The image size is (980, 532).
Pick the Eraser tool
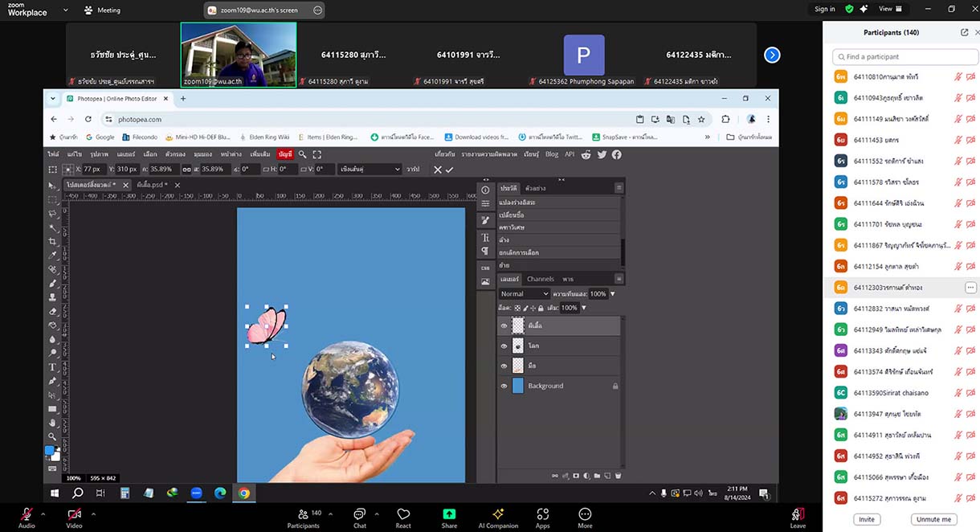[53, 311]
